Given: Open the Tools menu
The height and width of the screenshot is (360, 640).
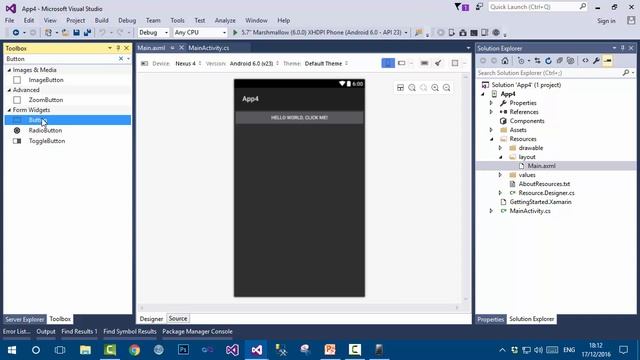Looking at the screenshot, I should point(177,20).
